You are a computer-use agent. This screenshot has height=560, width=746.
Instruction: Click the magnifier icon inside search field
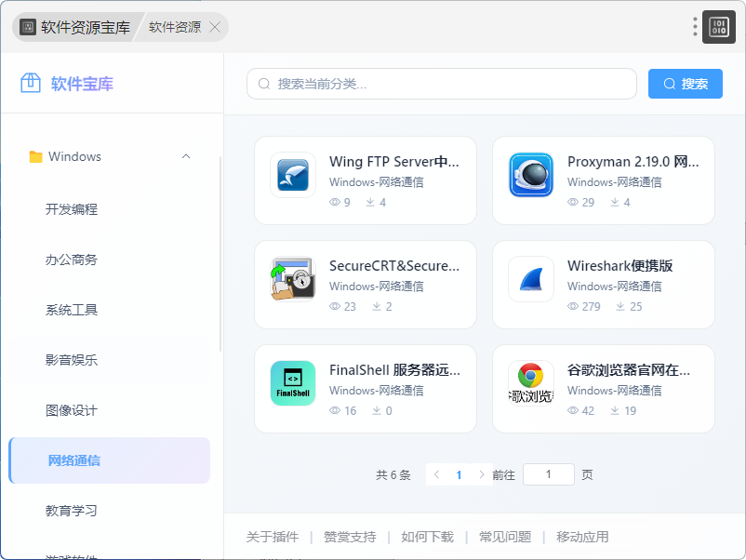pyautogui.click(x=264, y=84)
